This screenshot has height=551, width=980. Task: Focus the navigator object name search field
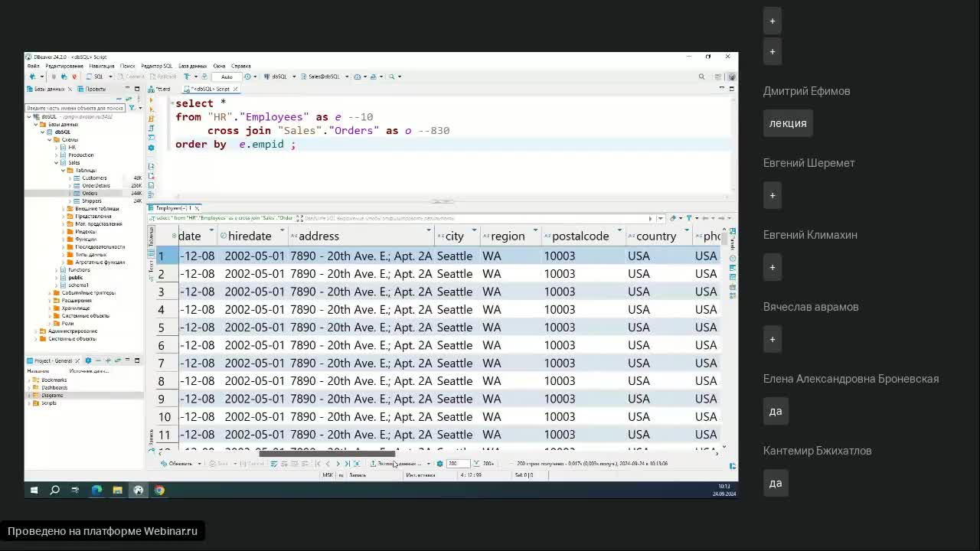point(75,108)
